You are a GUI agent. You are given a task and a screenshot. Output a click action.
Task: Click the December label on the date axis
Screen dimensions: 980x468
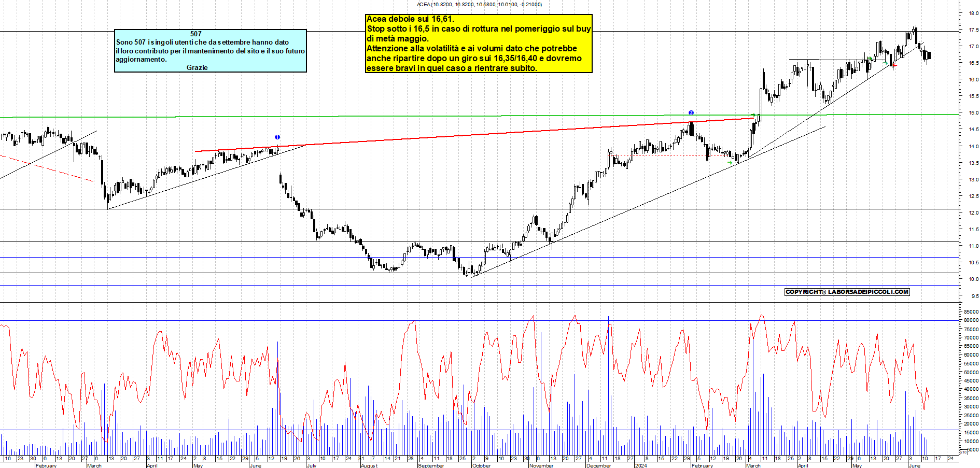[x=598, y=465]
